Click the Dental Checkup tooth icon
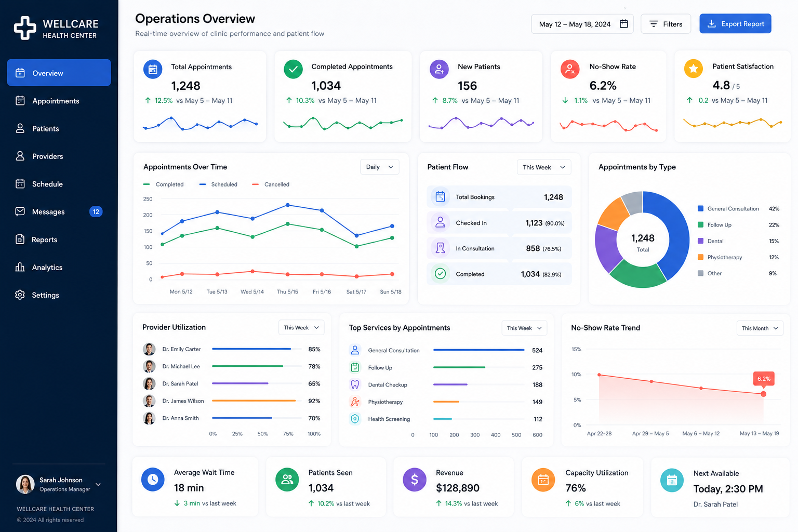 point(355,384)
